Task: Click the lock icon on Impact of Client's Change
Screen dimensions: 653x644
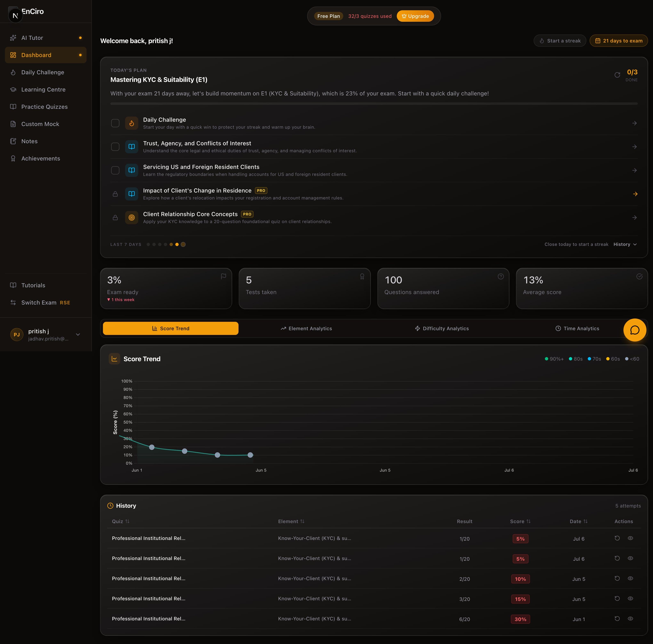Action: click(115, 194)
